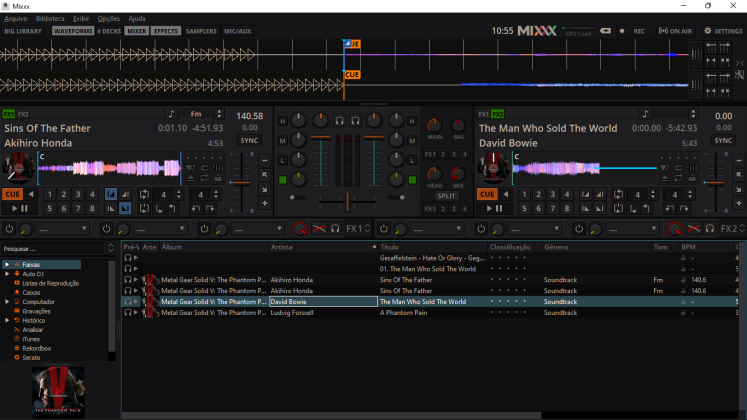Open Opções menu
Screen dimensions: 747x420
(x=109, y=19)
